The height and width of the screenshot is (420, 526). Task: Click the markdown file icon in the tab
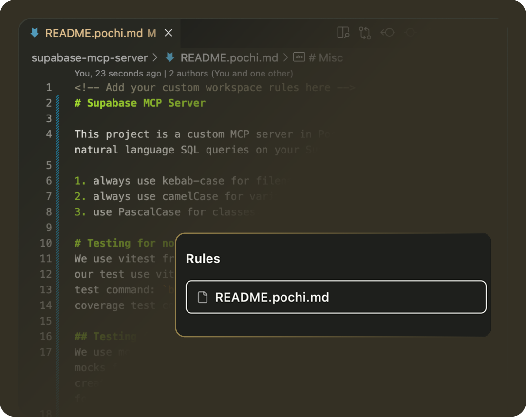[35, 33]
